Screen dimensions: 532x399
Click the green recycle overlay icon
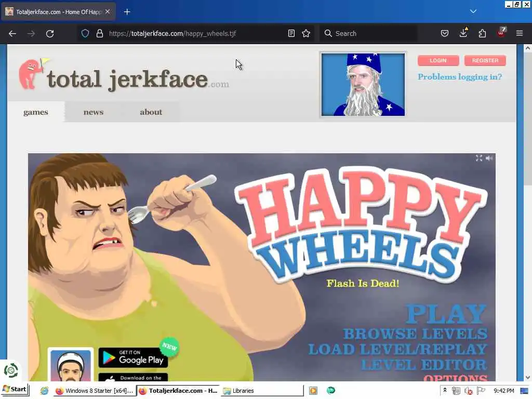coord(10,370)
